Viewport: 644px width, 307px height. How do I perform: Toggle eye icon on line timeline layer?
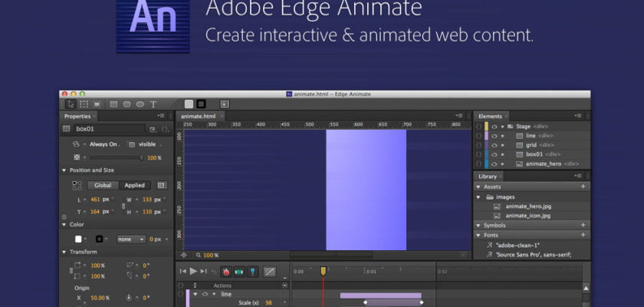pyautogui.click(x=204, y=294)
